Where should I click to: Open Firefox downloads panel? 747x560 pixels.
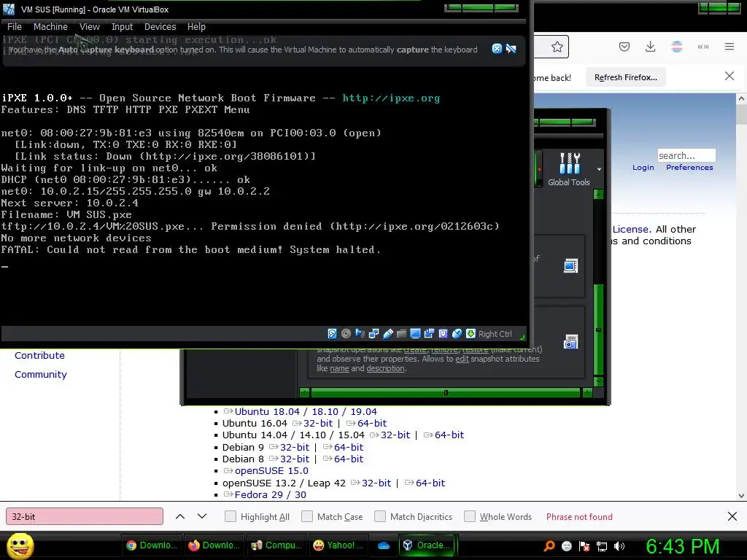tap(650, 47)
